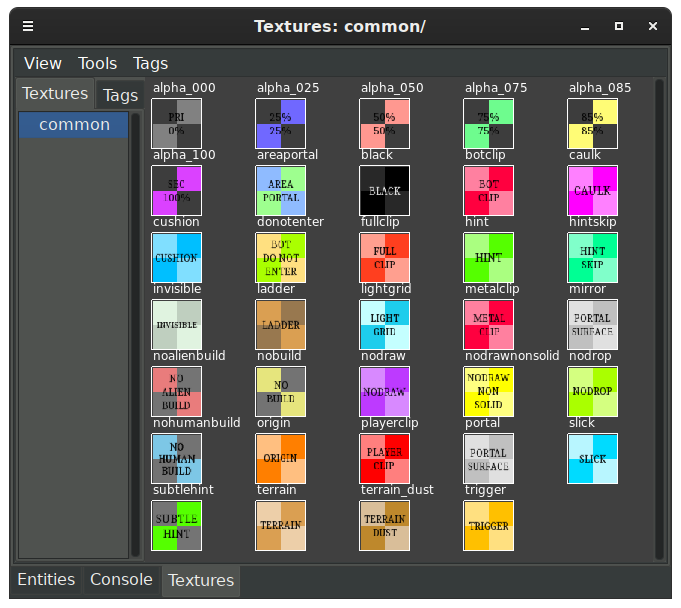Image resolution: width=681 pixels, height=608 pixels.
Task: Open the Tags menu in menu bar
Action: click(x=151, y=63)
